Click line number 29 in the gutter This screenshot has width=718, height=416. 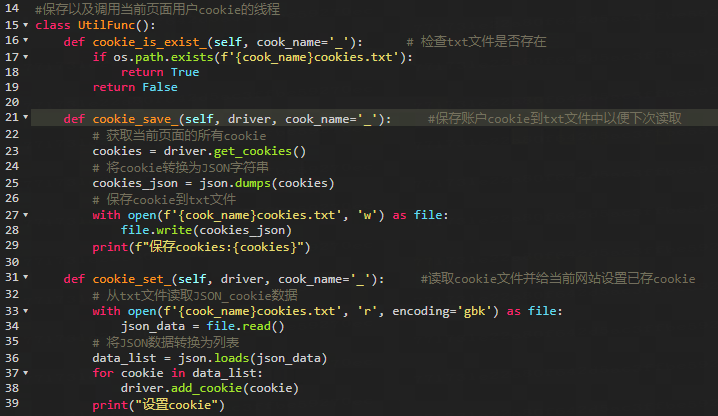point(12,245)
